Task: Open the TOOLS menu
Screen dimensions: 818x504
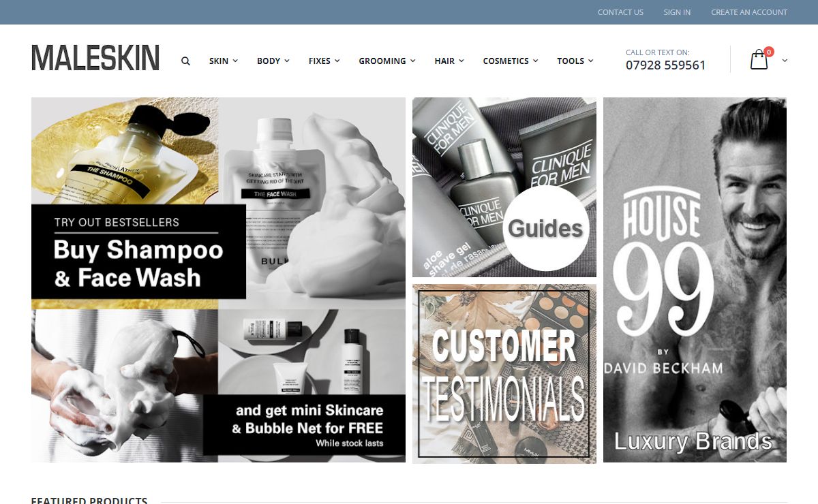Action: pos(571,61)
